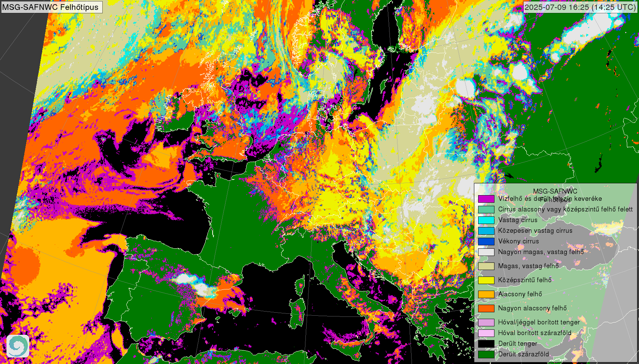Click the orange 'Nagyon alacsony felhő' swatch
This screenshot has height=364, width=639.
click(486, 308)
